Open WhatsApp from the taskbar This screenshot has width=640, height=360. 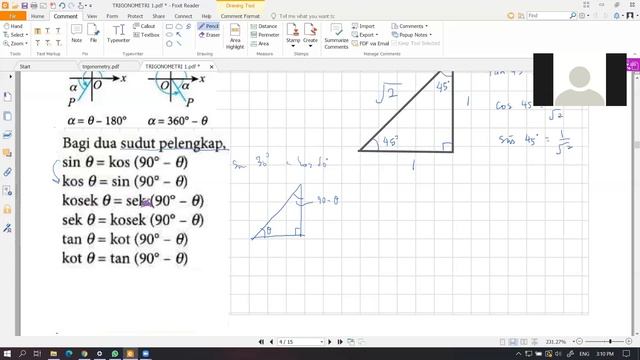(115, 353)
